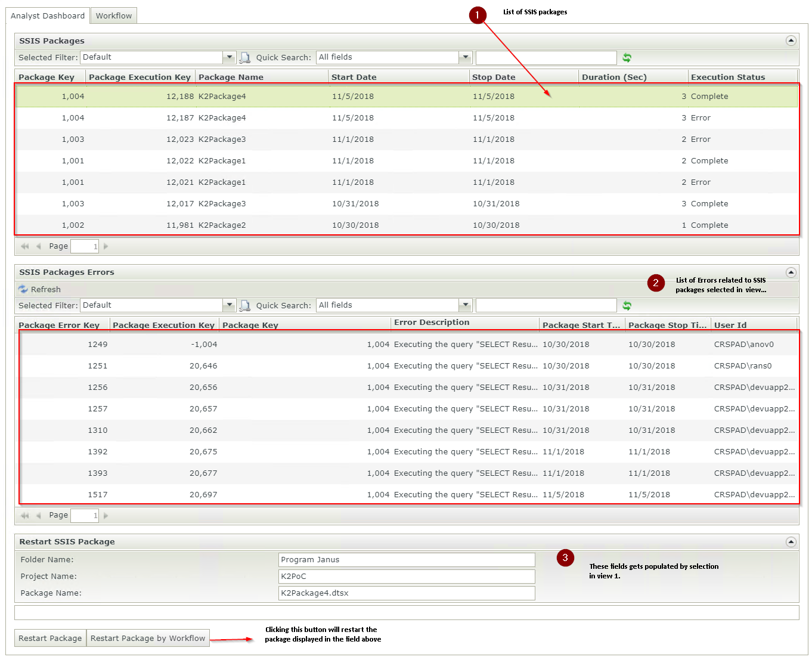Click Quick Search text box in SSIS Packages Errors
The height and width of the screenshot is (663, 812).
[546, 305]
